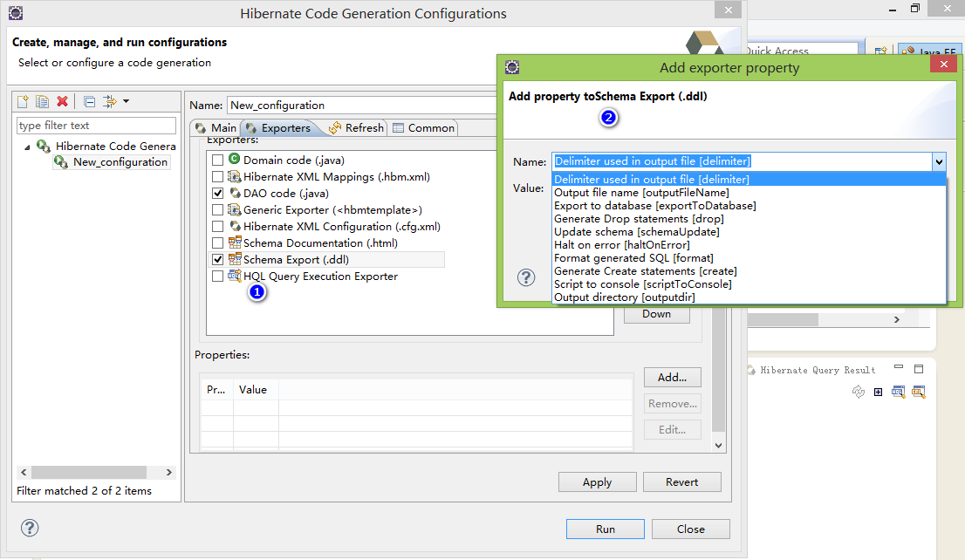Click the configuration Name field New_configuration
Image resolution: width=965 pixels, height=560 pixels.
coord(362,106)
